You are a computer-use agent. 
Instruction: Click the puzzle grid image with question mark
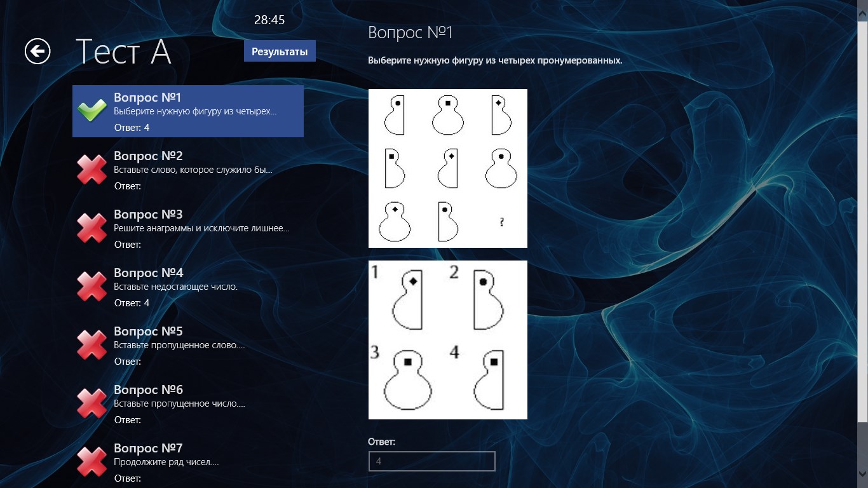pyautogui.click(x=448, y=168)
